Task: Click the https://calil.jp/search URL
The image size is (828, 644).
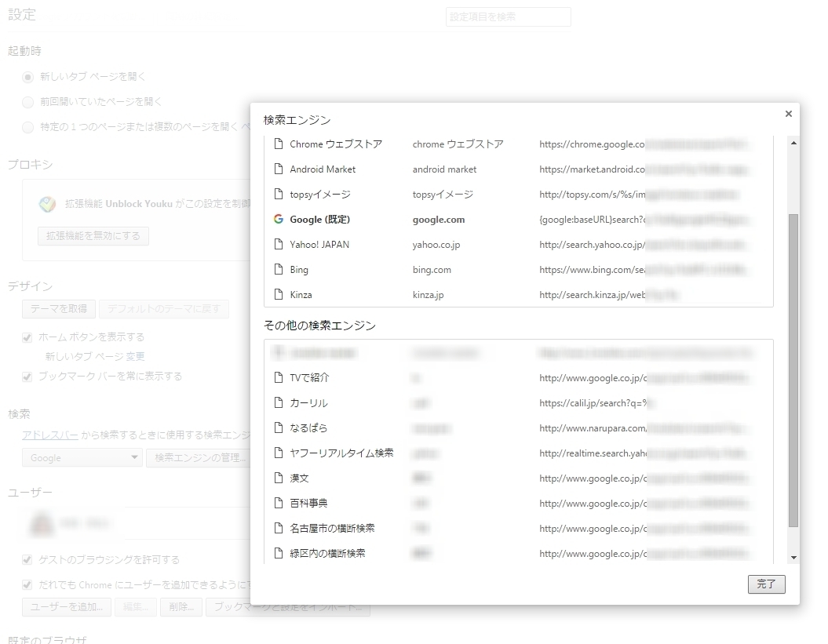Action: coord(593,403)
